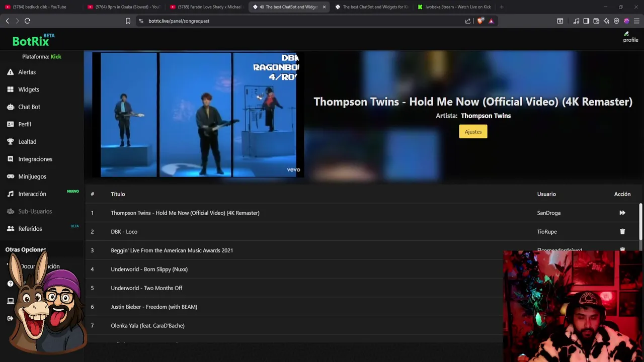
Task: Click user name SanDroga
Action: point(549,213)
